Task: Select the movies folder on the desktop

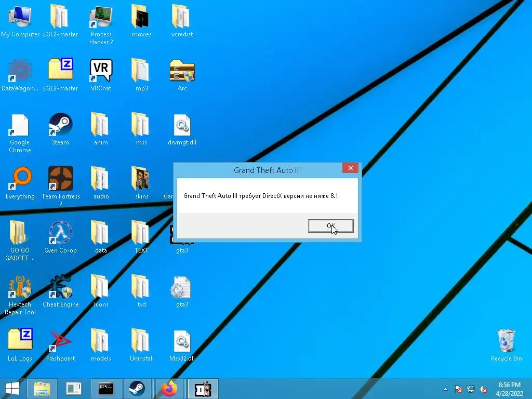Action: coord(141,20)
